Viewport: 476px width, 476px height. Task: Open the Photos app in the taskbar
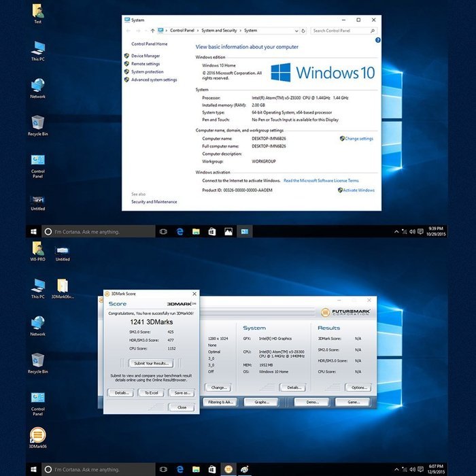click(x=228, y=232)
